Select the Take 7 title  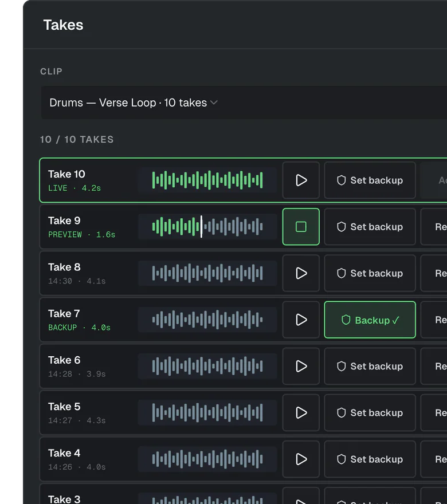(x=64, y=314)
